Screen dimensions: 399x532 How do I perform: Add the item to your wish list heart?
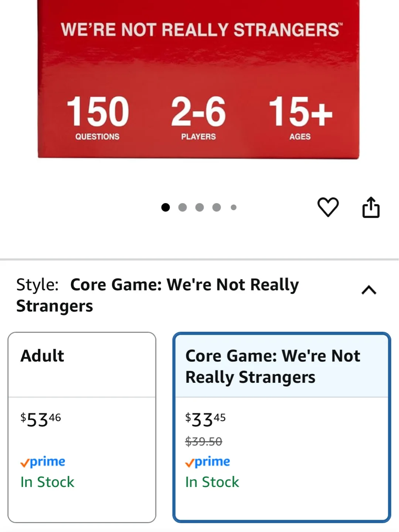coord(328,207)
